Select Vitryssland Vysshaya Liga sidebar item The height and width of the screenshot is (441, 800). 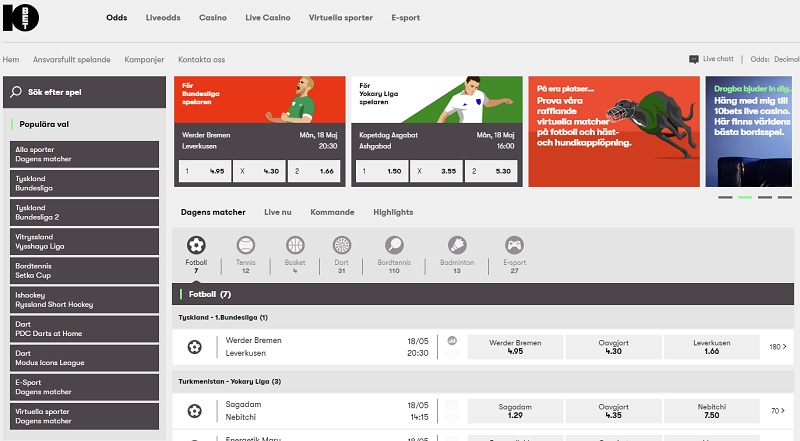(x=84, y=241)
